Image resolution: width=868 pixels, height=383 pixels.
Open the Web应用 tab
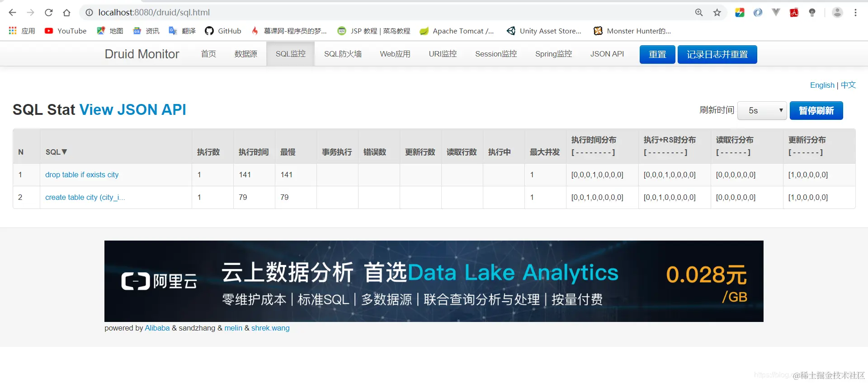[x=395, y=54]
